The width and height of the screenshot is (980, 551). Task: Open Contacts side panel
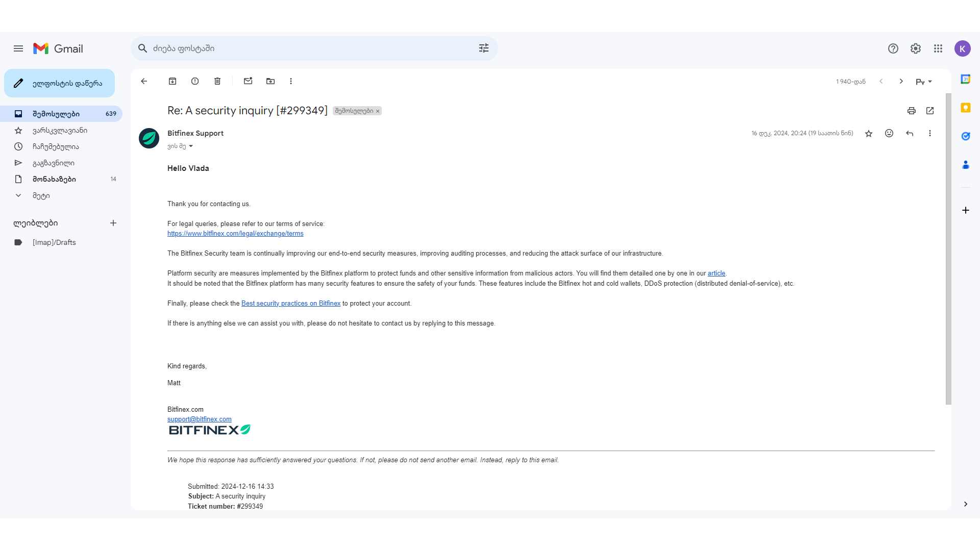pyautogui.click(x=966, y=165)
